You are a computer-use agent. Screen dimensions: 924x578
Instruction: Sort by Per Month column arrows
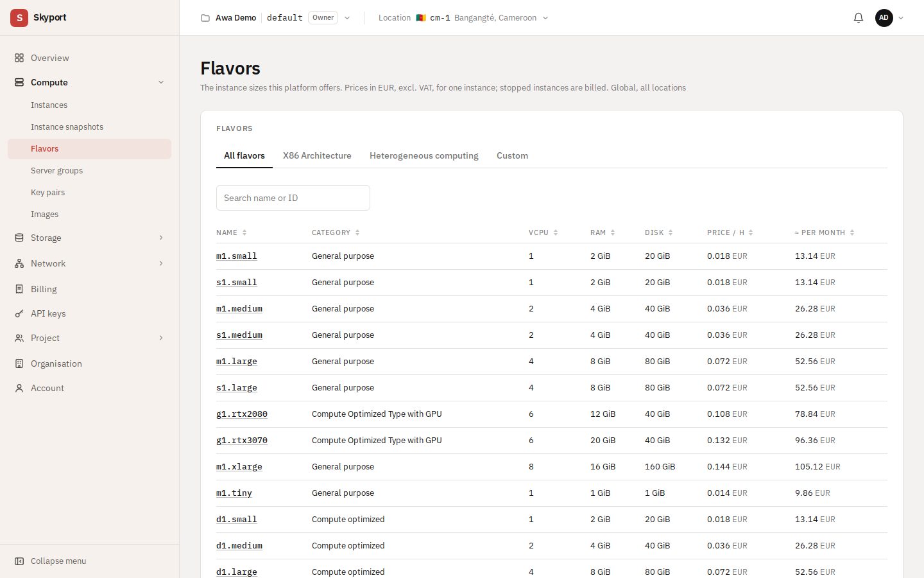(852, 232)
